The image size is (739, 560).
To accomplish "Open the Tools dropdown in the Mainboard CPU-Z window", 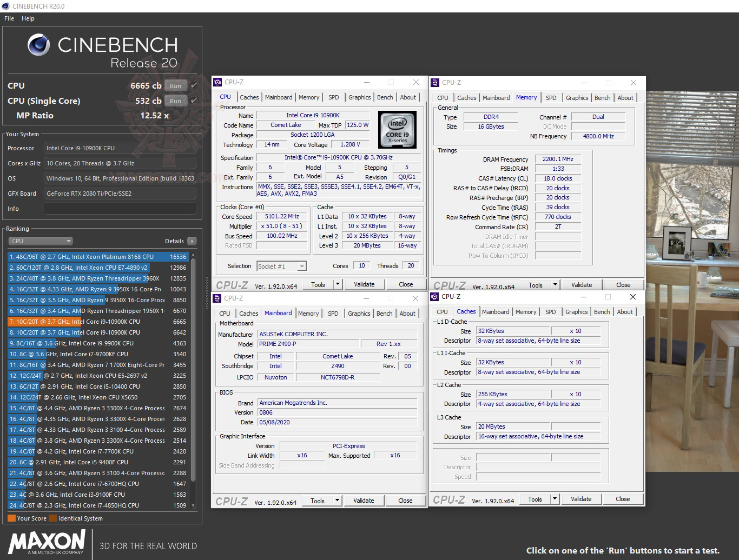I will click(337, 500).
